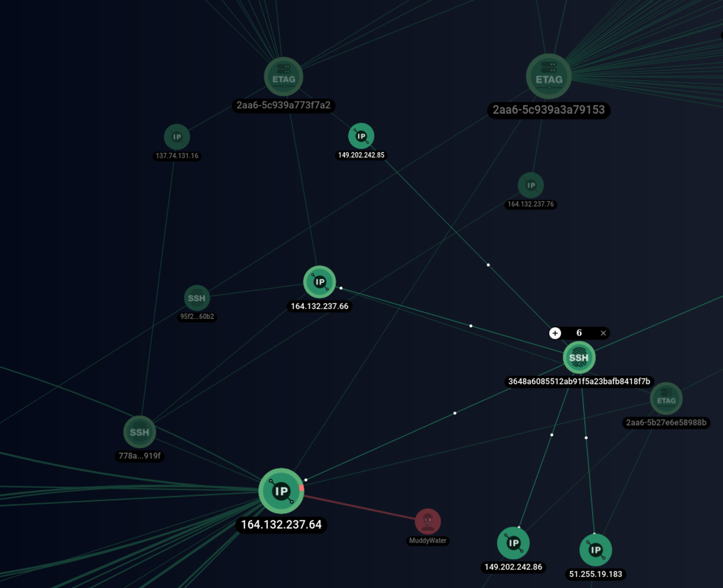The image size is (723, 588).
Task: Click the faded IP node 164.132.237.76
Action: 531,185
